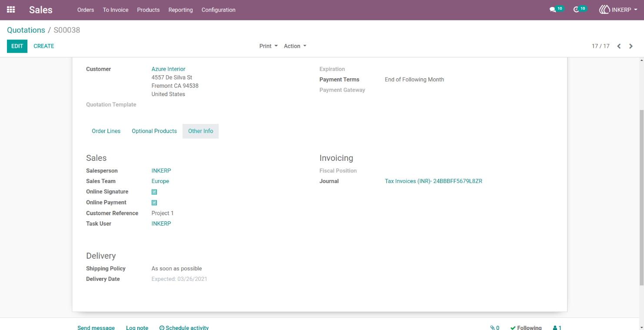Click Send message in chatter
This screenshot has width=644, height=330.
[96, 328]
